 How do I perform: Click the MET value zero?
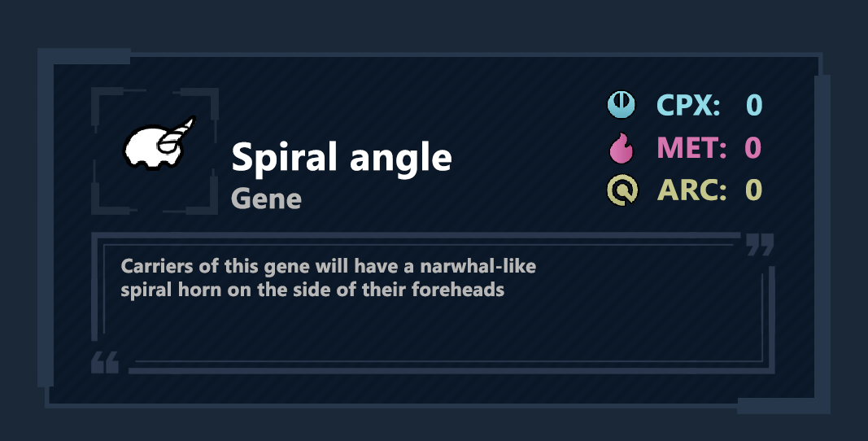(752, 147)
